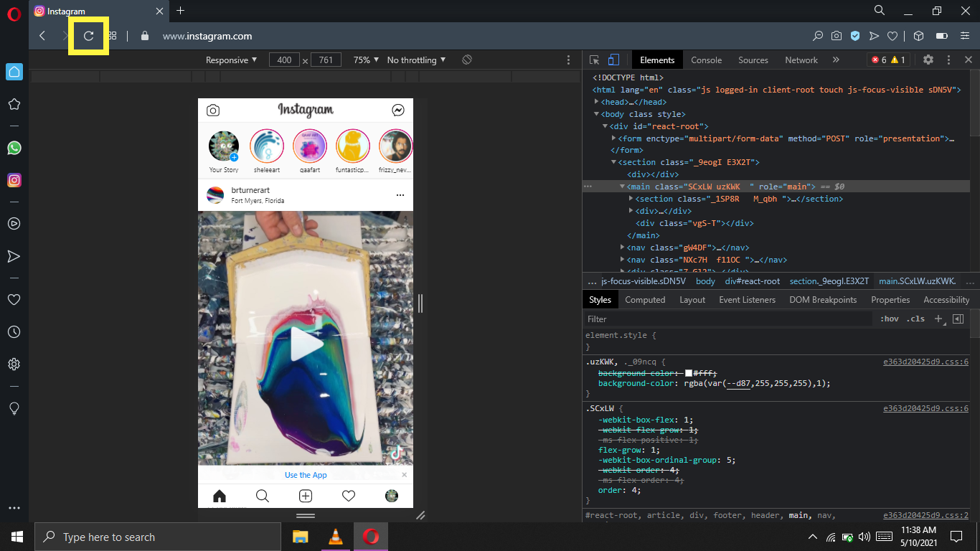Open the battery saver icon
Screen dimensions: 980x551
(x=942, y=36)
